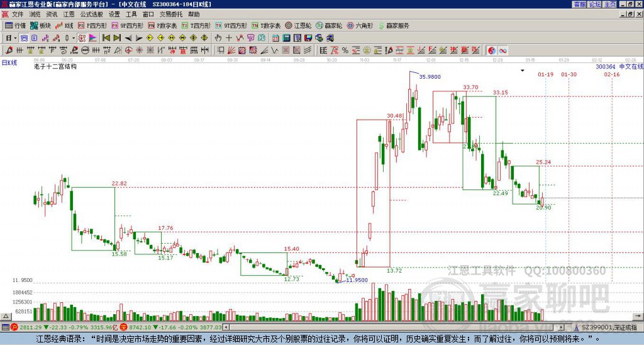Click the SZ399001 深证成指 status entry
644x345 pixels.
pos(609,327)
